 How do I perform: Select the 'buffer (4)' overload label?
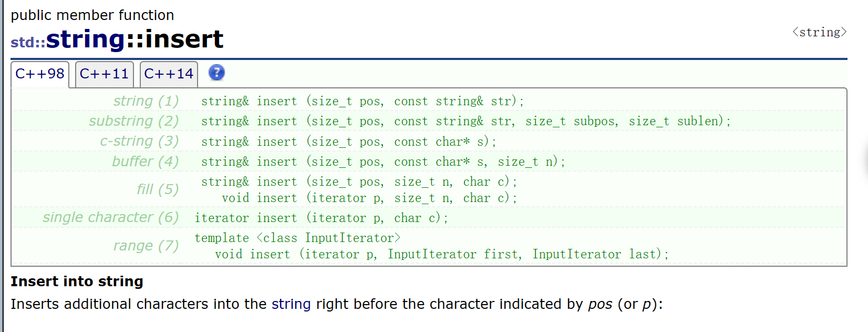pos(146,162)
